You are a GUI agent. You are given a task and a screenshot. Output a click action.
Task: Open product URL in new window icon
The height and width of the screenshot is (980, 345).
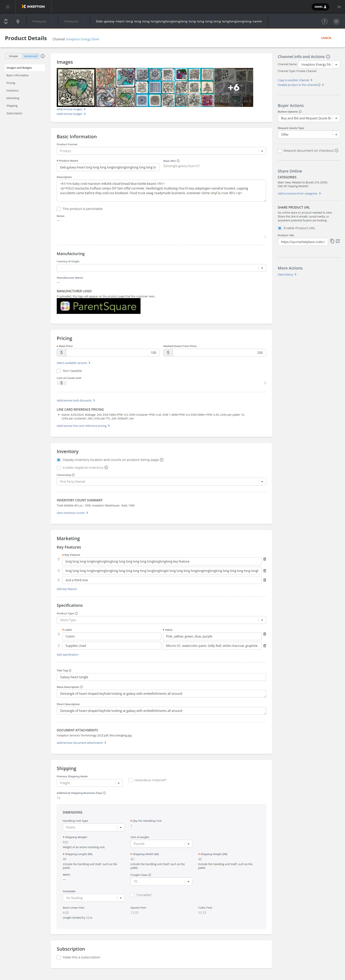[x=338, y=241]
